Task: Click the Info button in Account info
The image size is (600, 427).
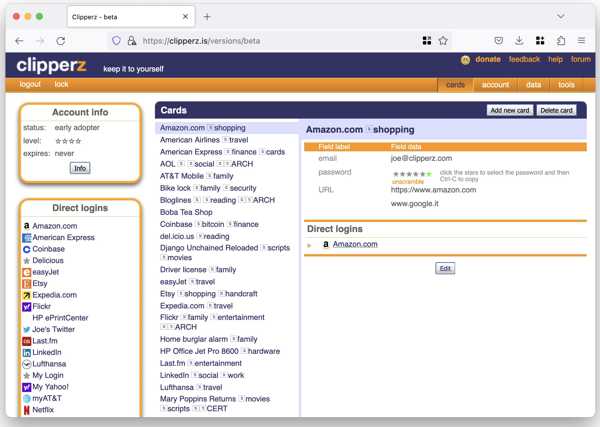Action: (x=80, y=168)
